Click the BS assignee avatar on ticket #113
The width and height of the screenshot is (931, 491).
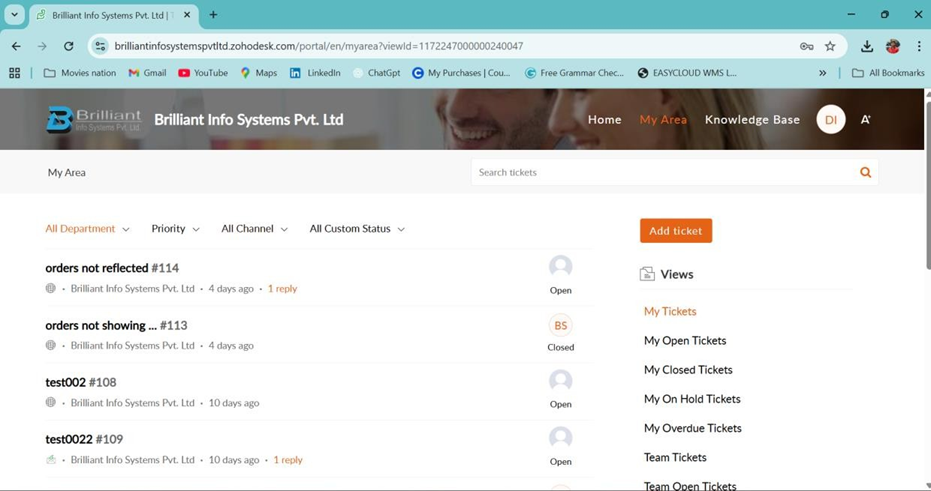point(560,325)
